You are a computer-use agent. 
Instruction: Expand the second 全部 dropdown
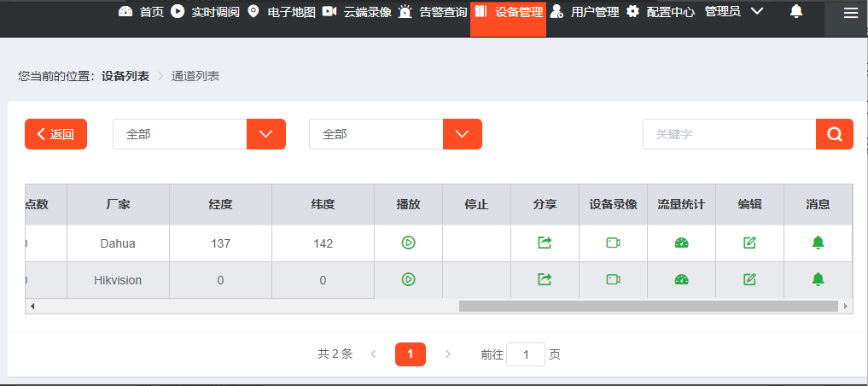click(x=462, y=134)
